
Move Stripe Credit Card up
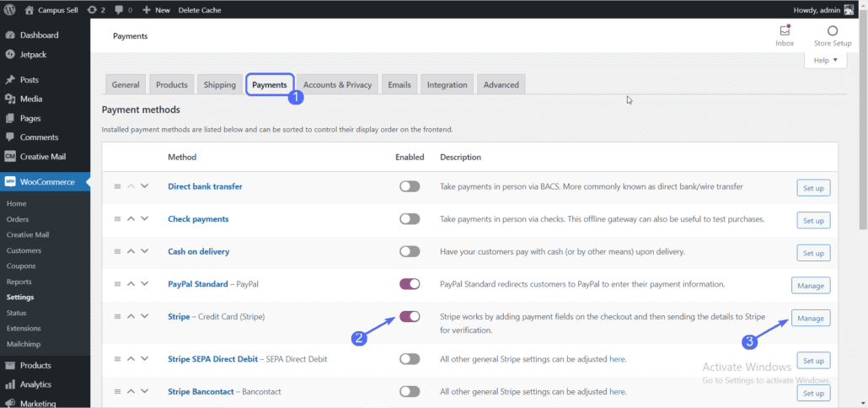[x=131, y=316]
